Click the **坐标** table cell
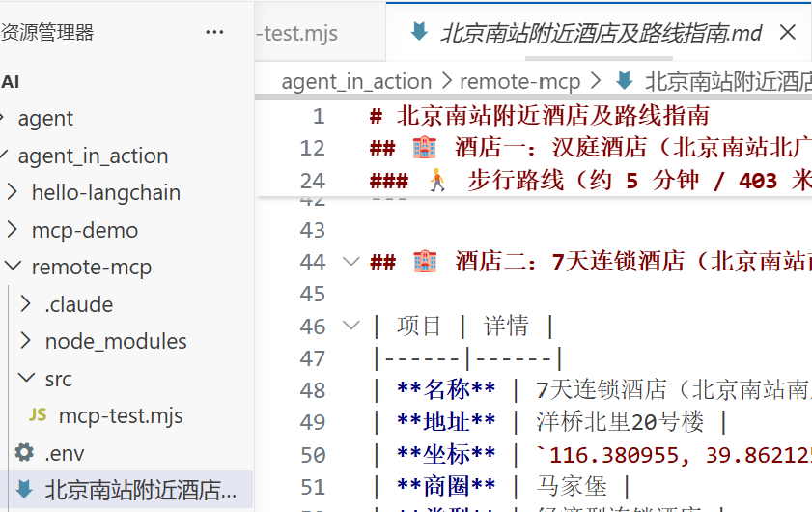The height and width of the screenshot is (512, 812). (x=446, y=454)
